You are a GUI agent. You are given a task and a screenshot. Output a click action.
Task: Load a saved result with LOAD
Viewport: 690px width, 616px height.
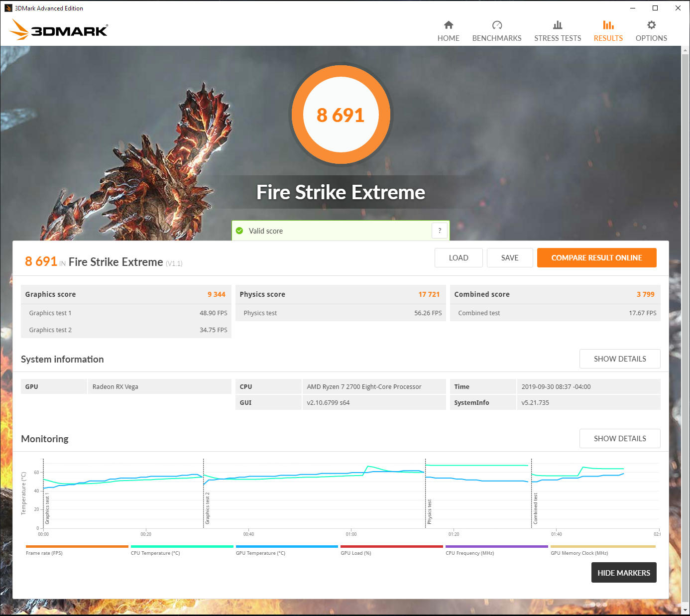(x=459, y=257)
